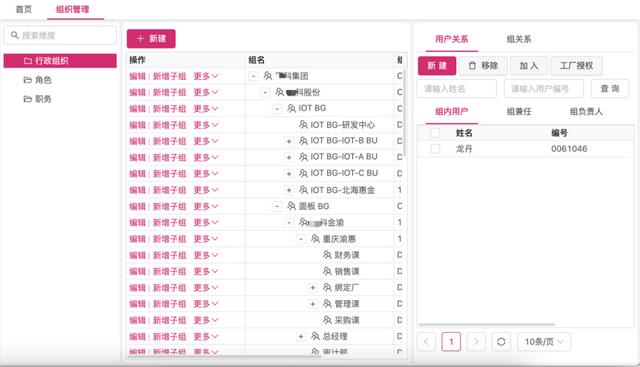
Task: Click 编辑 link in IOT BG-研发中心 row
Action: coord(137,125)
